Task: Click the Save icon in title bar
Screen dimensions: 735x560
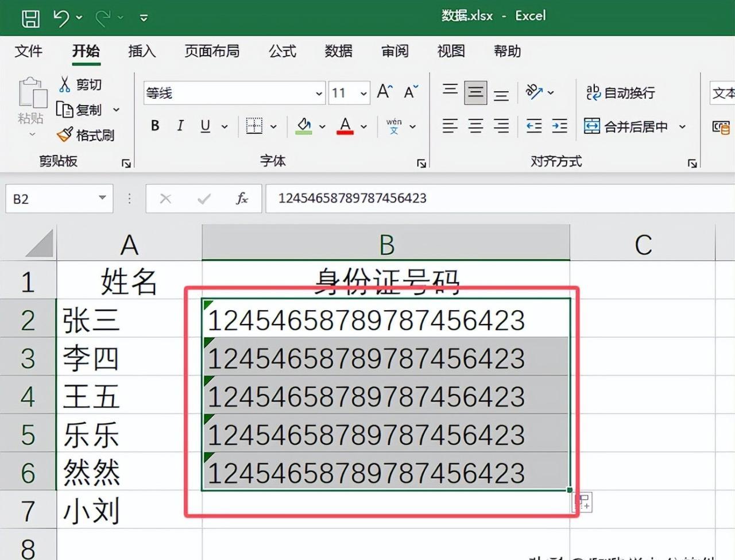Action: click(30, 18)
